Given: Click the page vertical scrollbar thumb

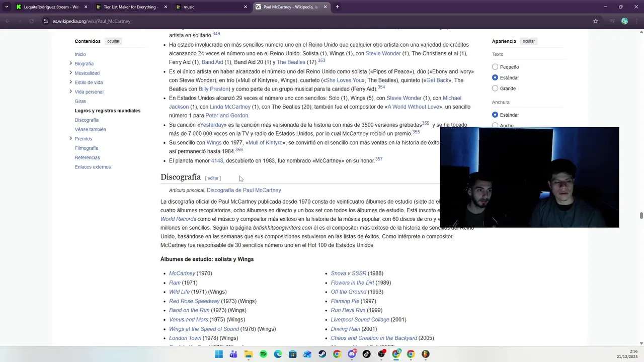Looking at the screenshot, I should [641, 216].
